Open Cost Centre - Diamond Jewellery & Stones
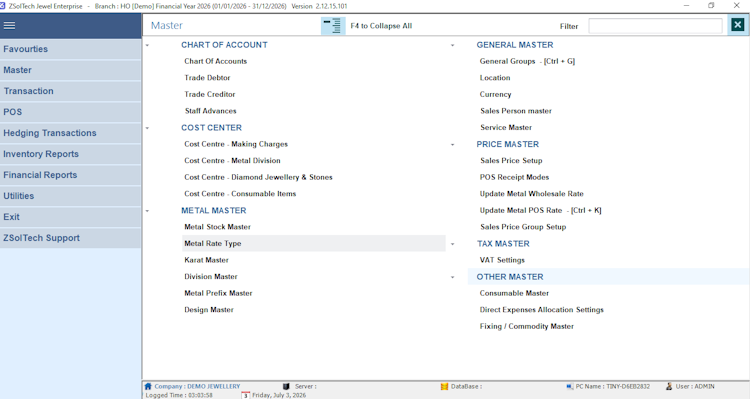This screenshot has width=750, height=399. [x=258, y=177]
